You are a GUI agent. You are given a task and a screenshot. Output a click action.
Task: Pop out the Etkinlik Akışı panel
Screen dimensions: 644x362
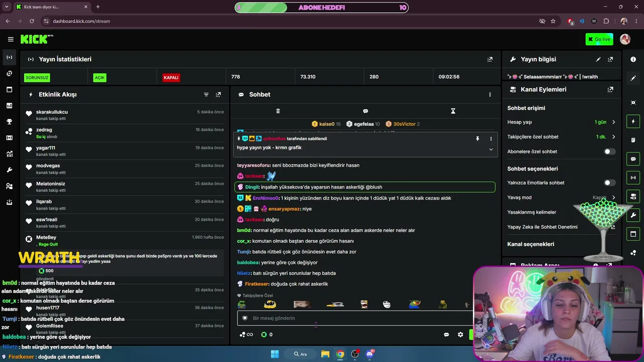point(218,95)
